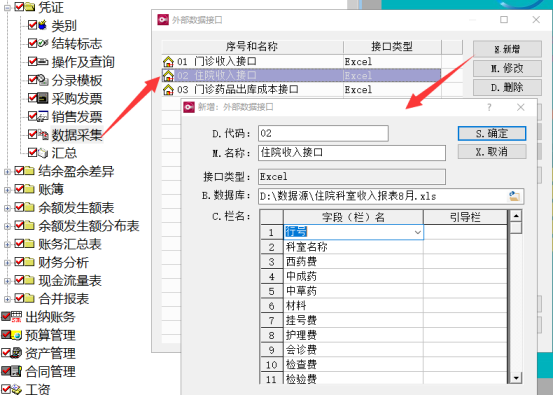Toggle the 结余盈余差异 checkbox
Viewport: 553px width, 395px height.
coord(19,171)
